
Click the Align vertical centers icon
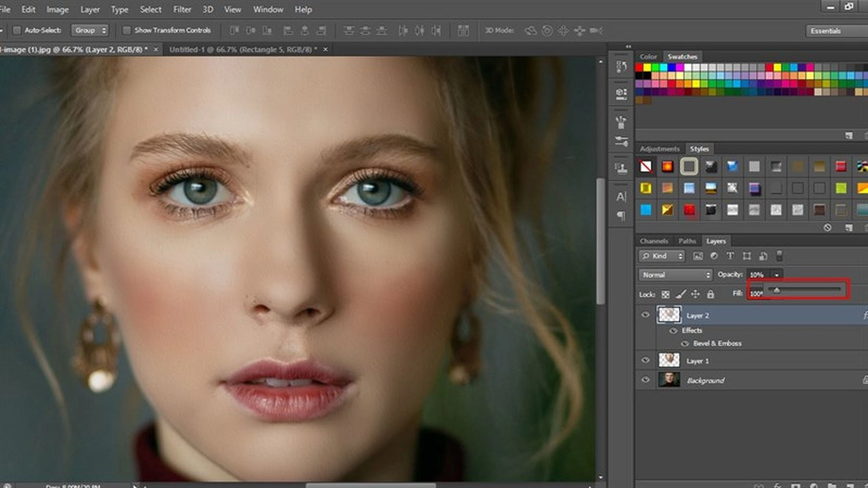251,30
